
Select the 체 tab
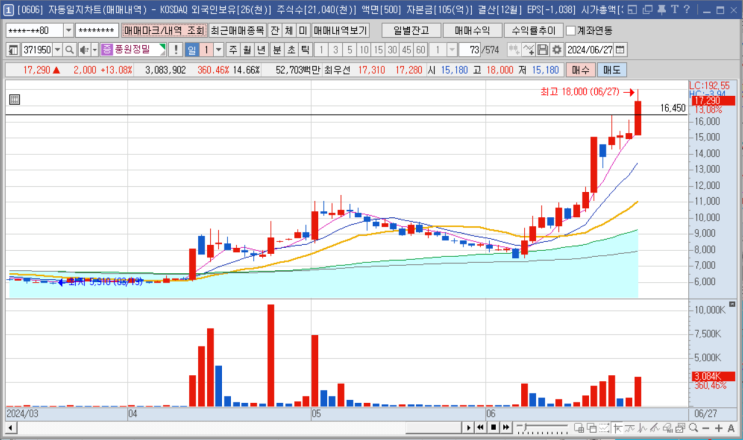coord(289,31)
